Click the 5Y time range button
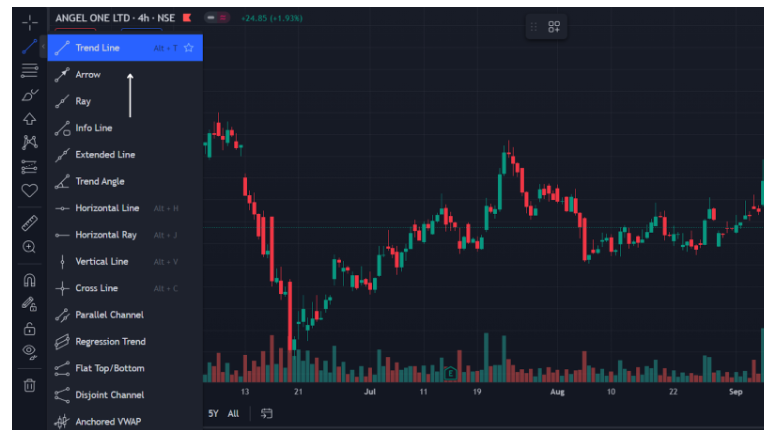This screenshot has width=776, height=439. pyautogui.click(x=213, y=413)
